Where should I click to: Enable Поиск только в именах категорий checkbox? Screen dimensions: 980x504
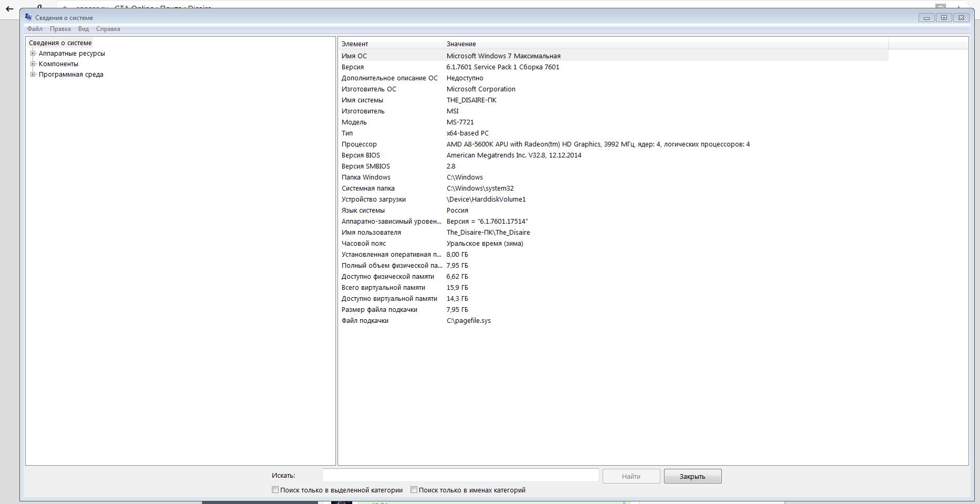[414, 490]
